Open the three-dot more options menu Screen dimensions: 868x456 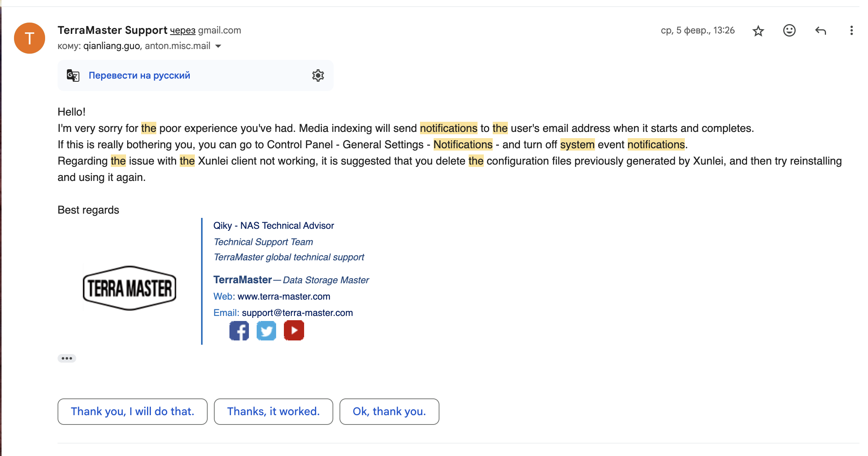pos(851,30)
